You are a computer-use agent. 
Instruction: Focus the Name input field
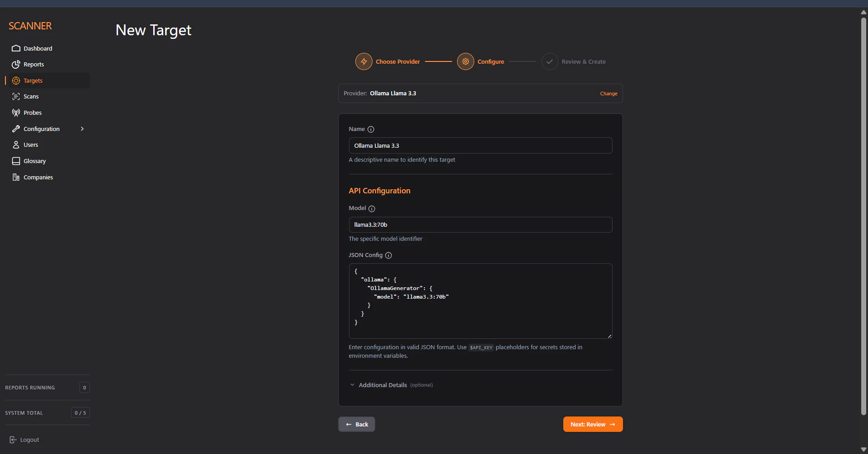point(481,145)
